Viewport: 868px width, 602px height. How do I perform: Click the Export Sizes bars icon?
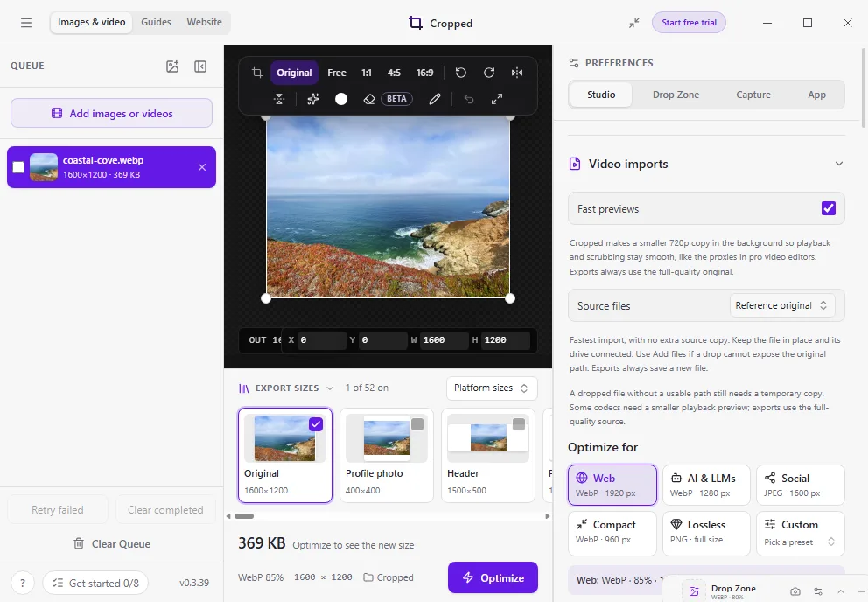tap(244, 388)
